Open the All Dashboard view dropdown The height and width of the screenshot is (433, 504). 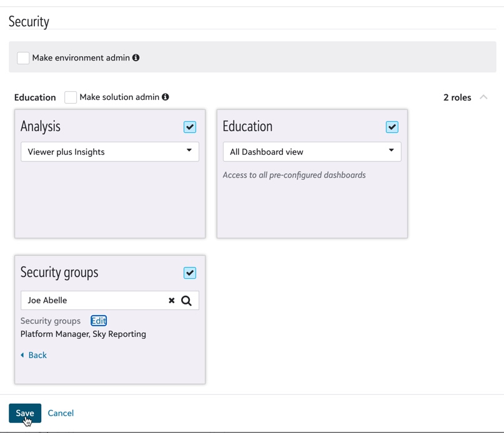click(x=312, y=151)
